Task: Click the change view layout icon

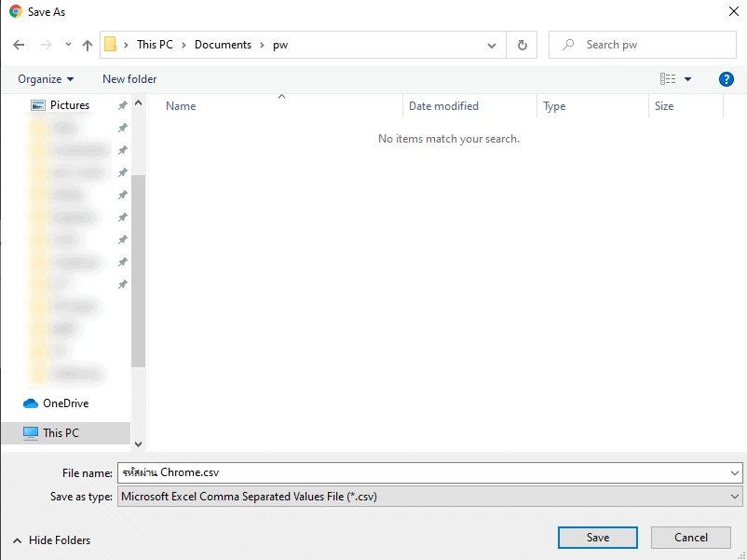Action: click(668, 79)
